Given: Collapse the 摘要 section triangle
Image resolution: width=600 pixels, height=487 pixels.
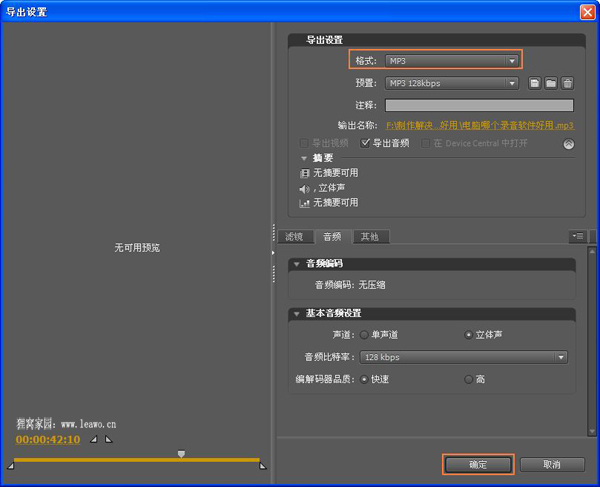Looking at the screenshot, I should [304, 158].
